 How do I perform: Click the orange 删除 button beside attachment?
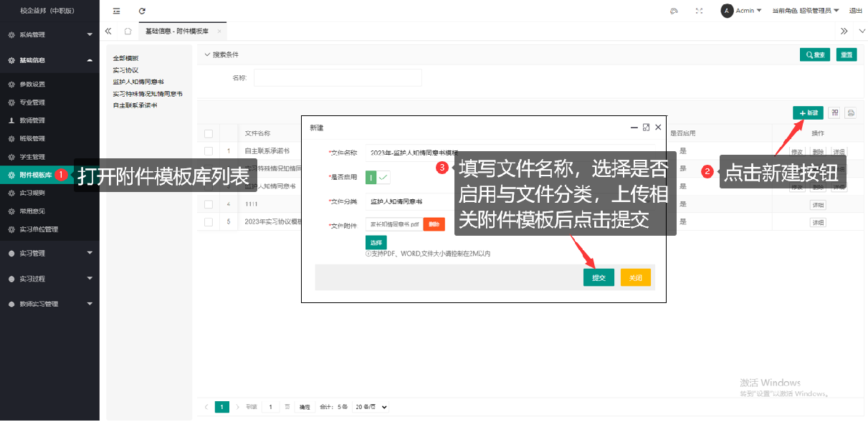[434, 224]
